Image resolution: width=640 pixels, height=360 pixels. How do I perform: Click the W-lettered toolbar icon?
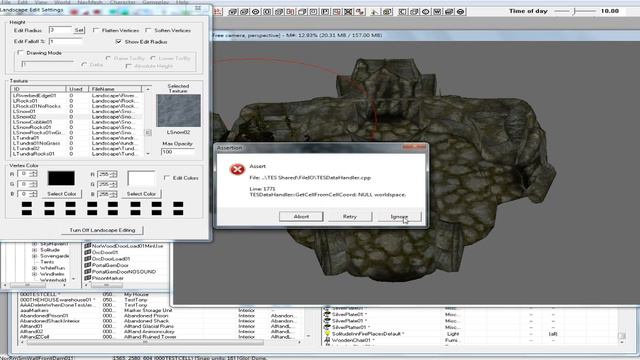click(437, 12)
